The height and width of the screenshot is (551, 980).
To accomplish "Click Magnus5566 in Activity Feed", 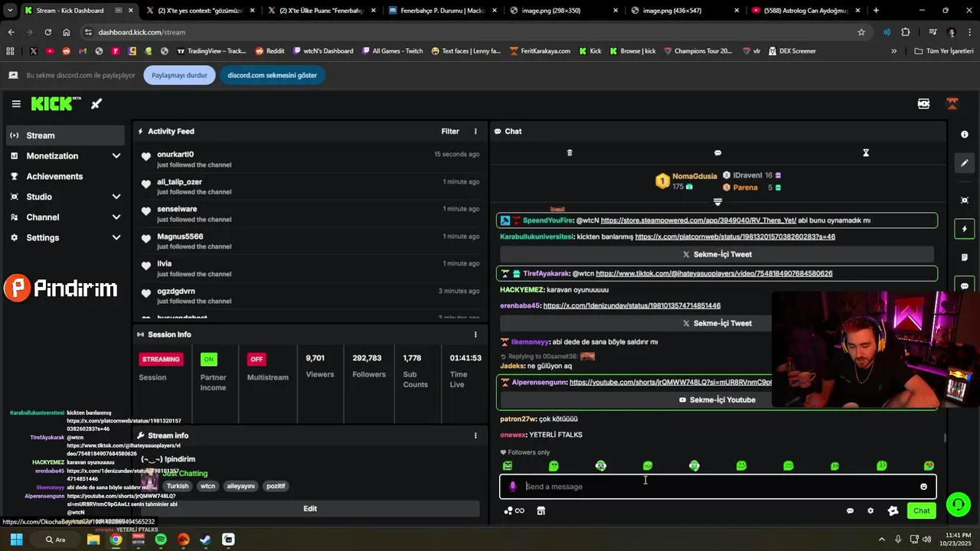I will pos(180,236).
